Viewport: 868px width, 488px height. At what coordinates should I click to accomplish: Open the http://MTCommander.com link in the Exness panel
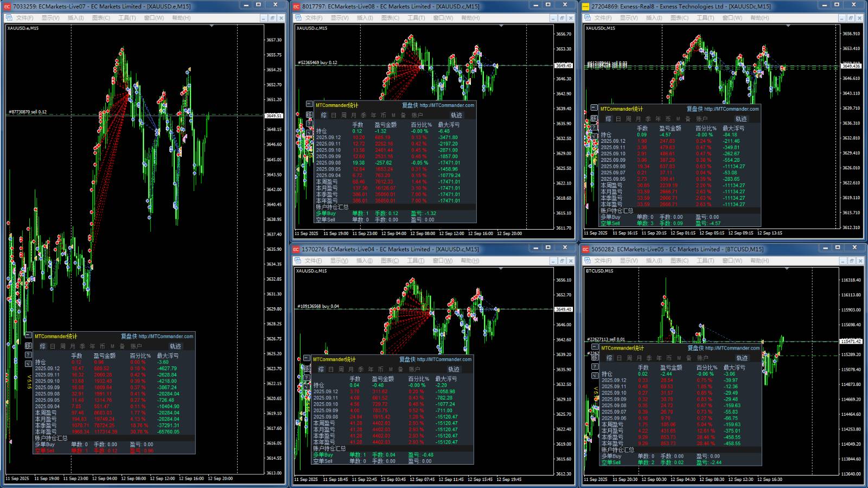point(731,109)
